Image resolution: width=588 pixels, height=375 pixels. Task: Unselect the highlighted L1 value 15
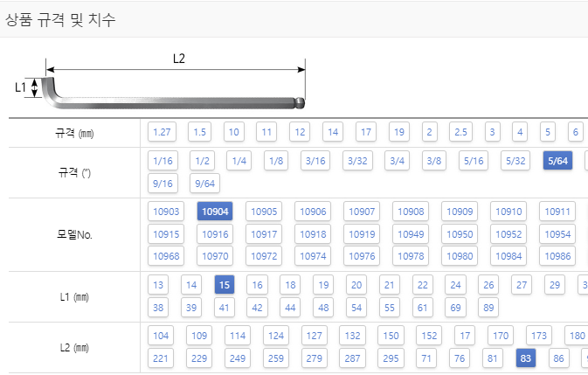pos(225,285)
